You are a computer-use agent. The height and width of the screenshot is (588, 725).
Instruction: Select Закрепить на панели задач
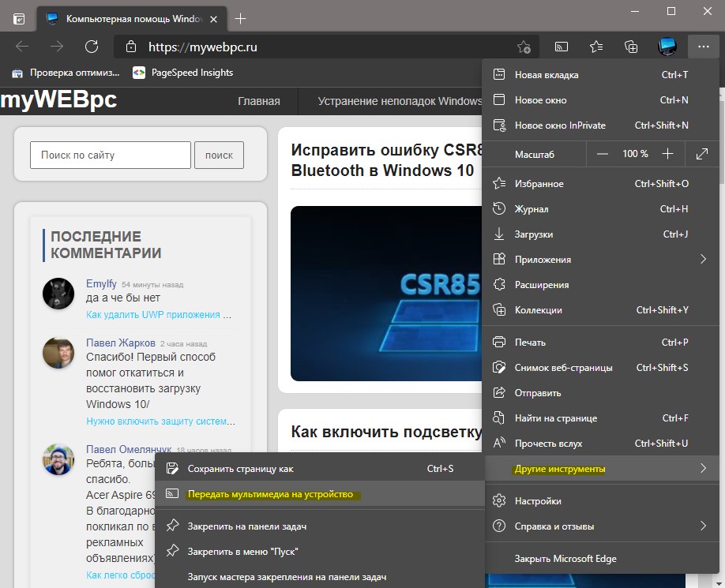[x=320, y=526]
